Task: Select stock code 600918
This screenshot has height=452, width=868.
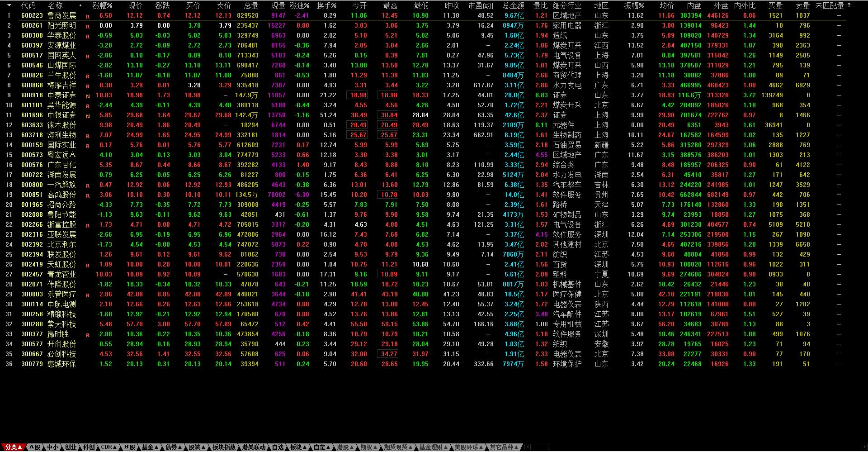Action: (x=32, y=95)
